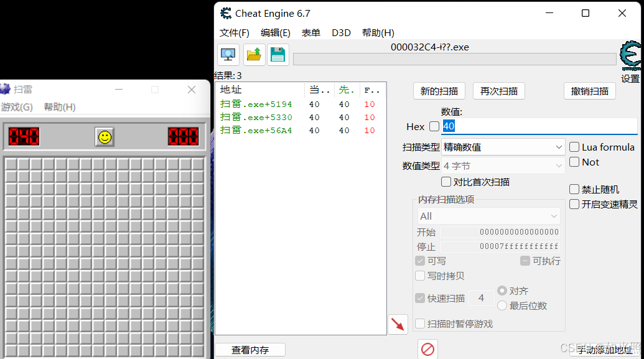Click the Cheat Engine title bar icon
The image size is (644, 359).
[225, 14]
